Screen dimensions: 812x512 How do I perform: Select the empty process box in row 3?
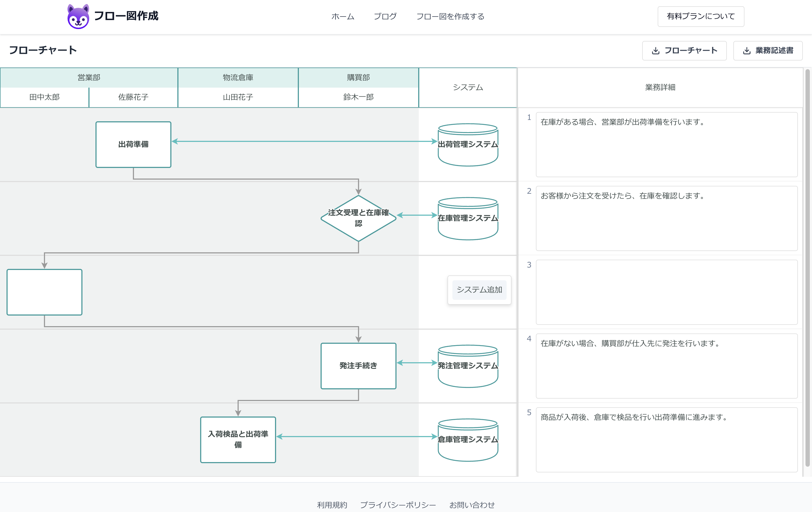(44, 292)
